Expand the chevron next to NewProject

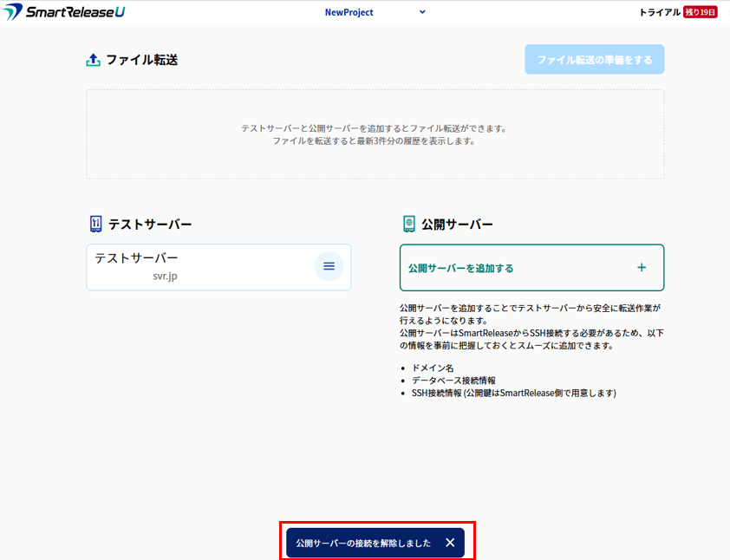pos(422,12)
